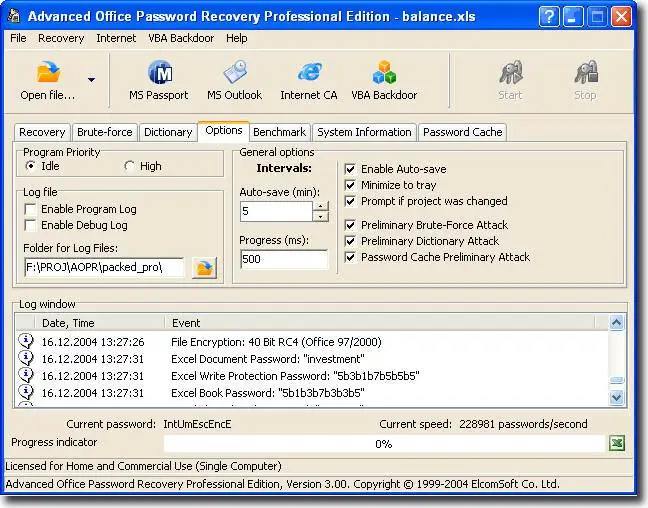
Task: Click the Stop recovery toolbar button
Action: 585,80
